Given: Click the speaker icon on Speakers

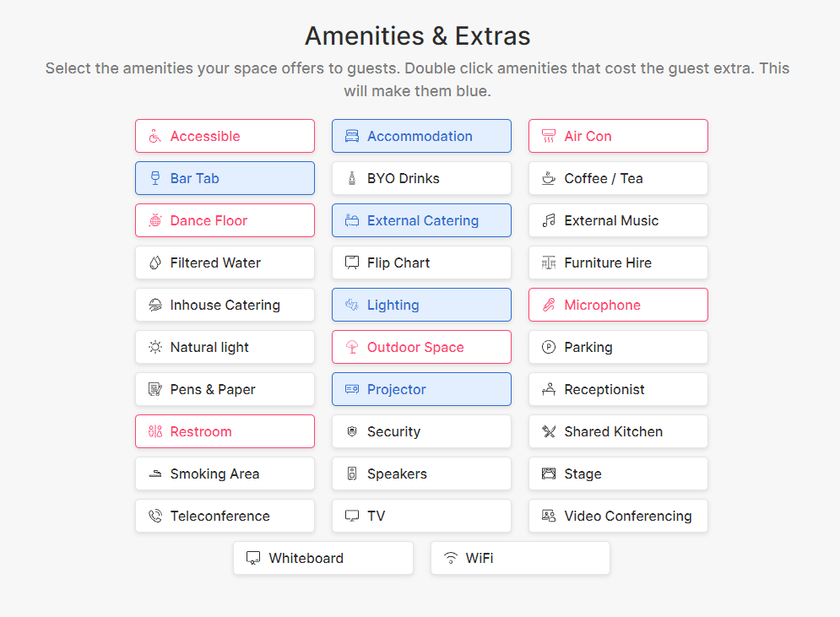Looking at the screenshot, I should 352,474.
